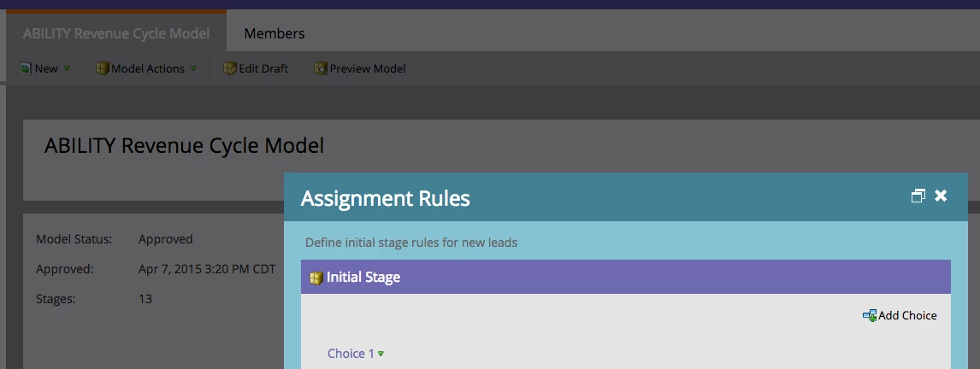Choose Preview Model label in toolbar

click(368, 68)
